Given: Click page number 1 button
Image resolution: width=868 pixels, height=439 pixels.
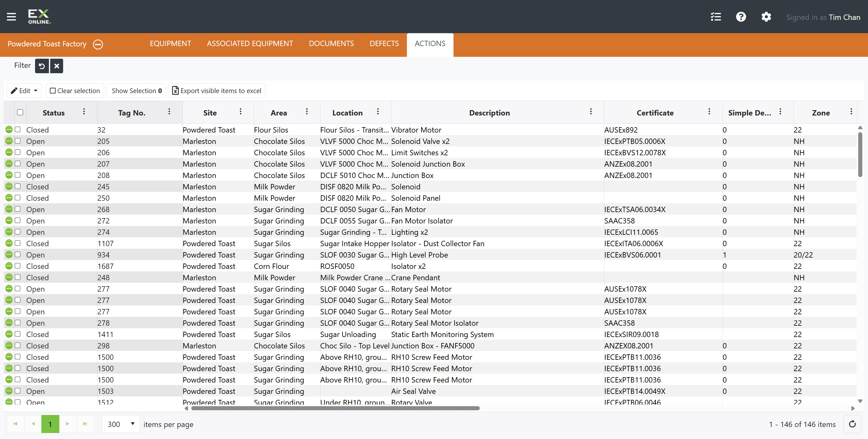Looking at the screenshot, I should [50, 424].
